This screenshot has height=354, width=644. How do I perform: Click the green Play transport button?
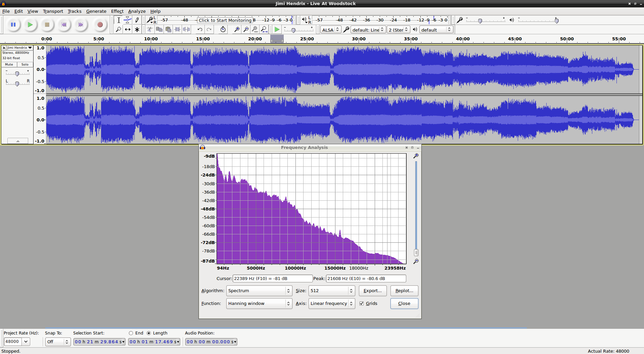point(30,25)
